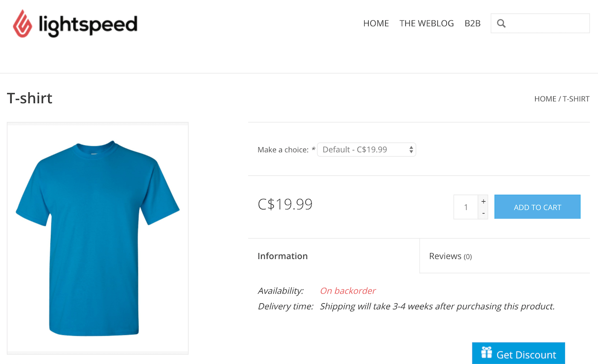
Task: Click the minus icon to decrease quantity
Action: [483, 213]
